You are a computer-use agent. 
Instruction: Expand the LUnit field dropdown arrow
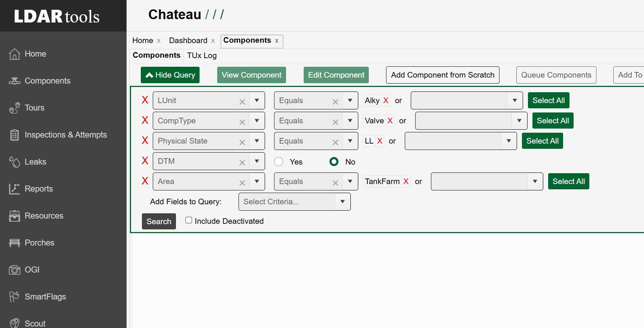tap(257, 100)
